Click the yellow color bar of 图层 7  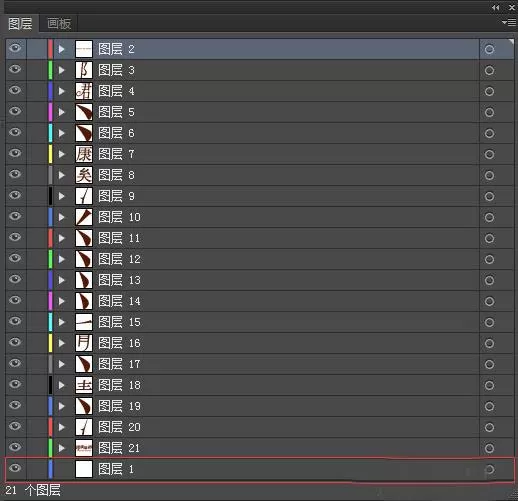(x=50, y=154)
